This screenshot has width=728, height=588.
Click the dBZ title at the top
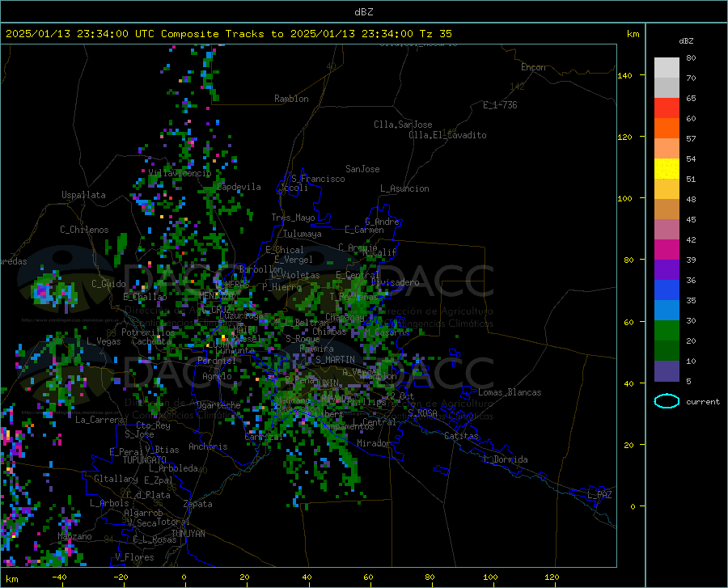[363, 12]
